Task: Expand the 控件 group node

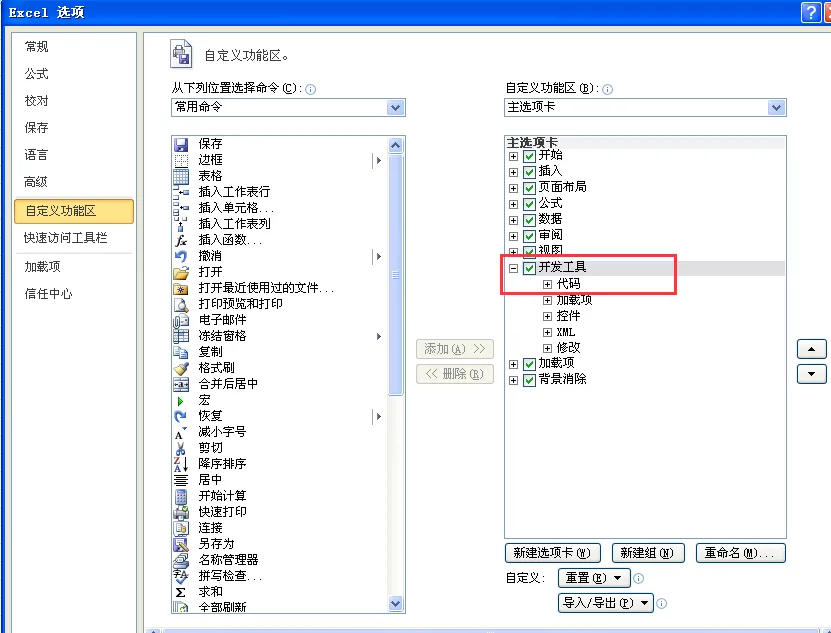Action: click(547, 316)
